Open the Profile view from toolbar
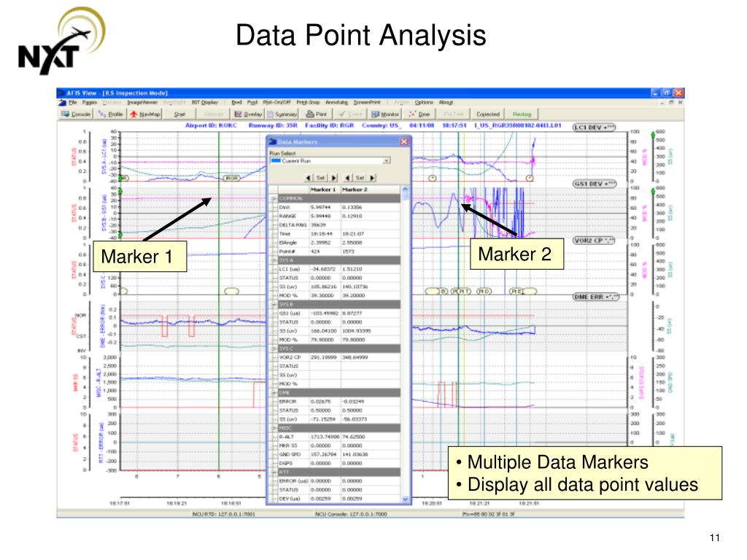Screen dimensions: 747x560 click(111, 114)
